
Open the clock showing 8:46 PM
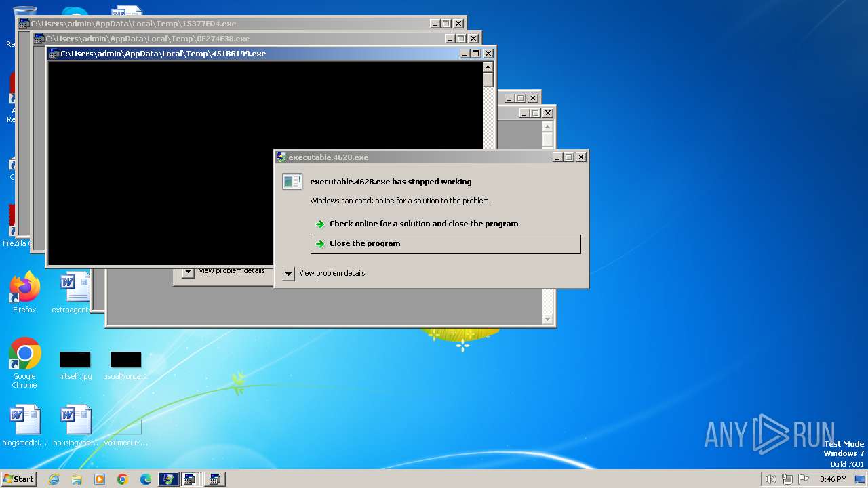click(833, 479)
